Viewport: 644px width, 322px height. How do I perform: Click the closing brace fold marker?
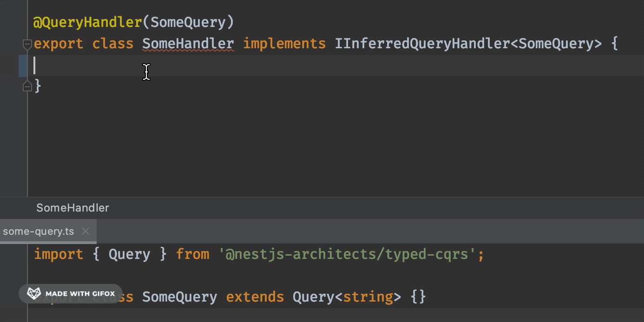point(27,86)
